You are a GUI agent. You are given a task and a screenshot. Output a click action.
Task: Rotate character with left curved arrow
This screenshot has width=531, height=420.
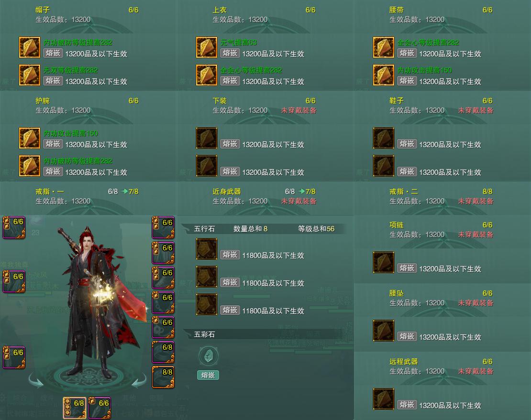pyautogui.click(x=36, y=380)
